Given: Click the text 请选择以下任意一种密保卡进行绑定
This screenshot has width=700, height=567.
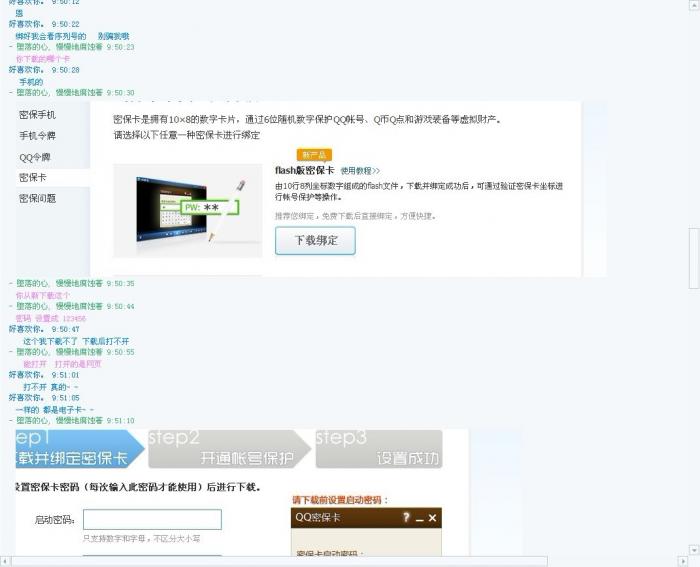Looking at the screenshot, I should click(x=187, y=135).
